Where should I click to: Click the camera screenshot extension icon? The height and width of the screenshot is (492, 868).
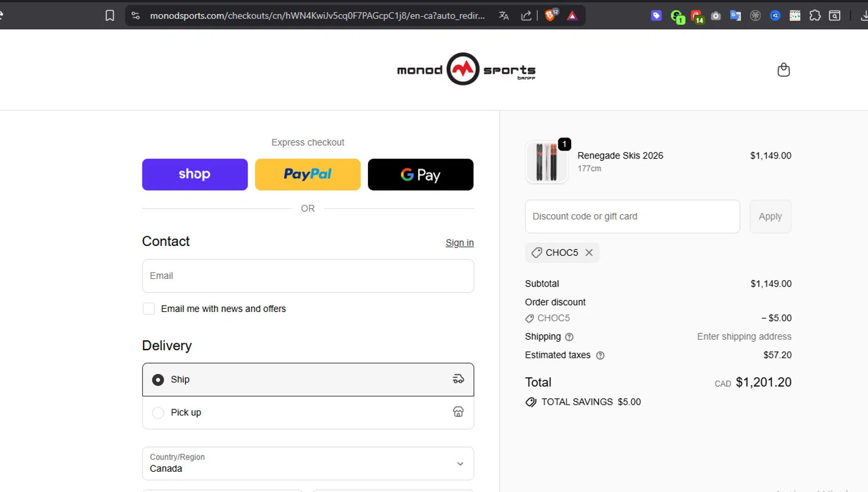point(716,16)
